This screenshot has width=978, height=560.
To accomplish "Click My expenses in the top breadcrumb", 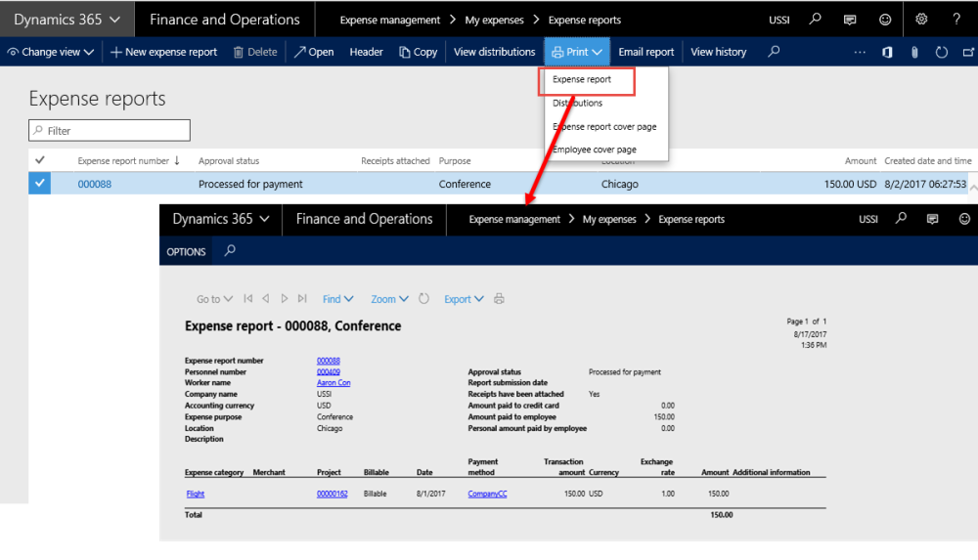I will 494,20.
